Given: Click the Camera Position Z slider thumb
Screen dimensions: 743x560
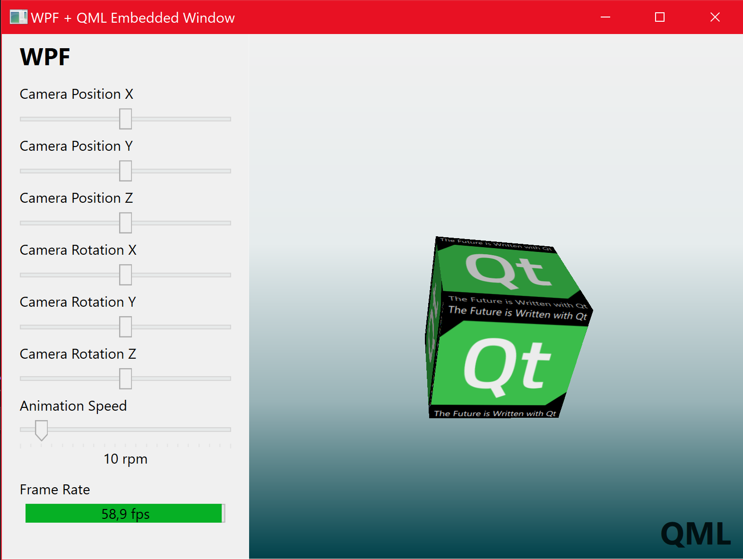Looking at the screenshot, I should [125, 223].
